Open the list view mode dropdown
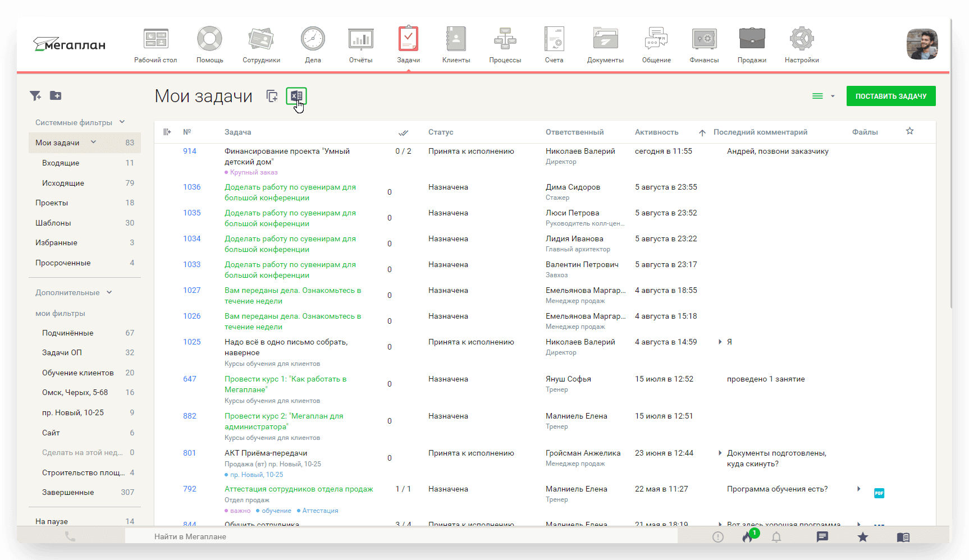The image size is (969, 560). pyautogui.click(x=823, y=97)
